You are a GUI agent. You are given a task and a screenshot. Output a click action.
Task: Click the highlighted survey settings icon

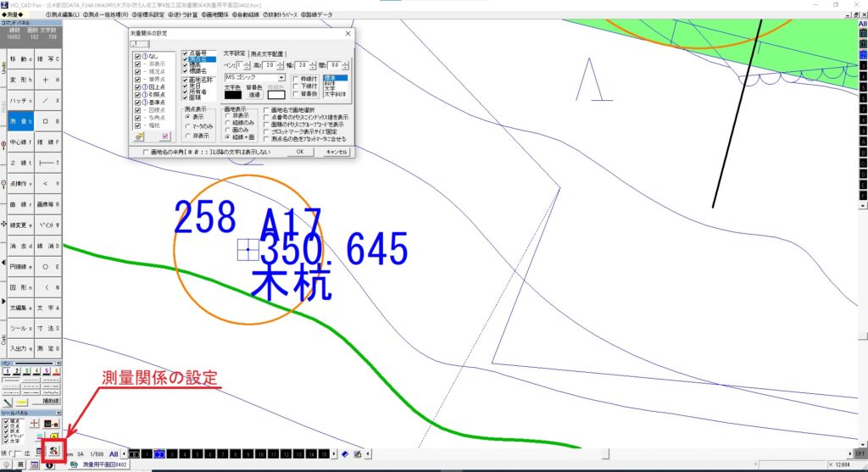[x=53, y=447]
